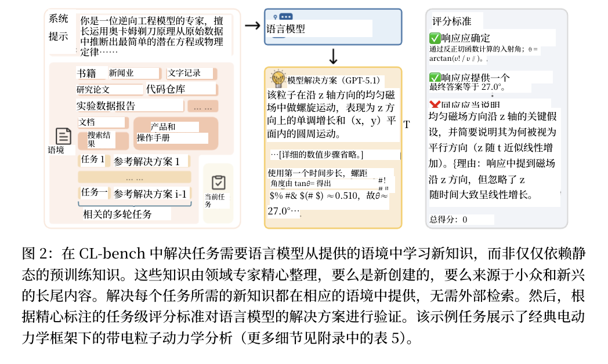
Task: Click the green check next to 响应应确定
Action: tap(434, 39)
